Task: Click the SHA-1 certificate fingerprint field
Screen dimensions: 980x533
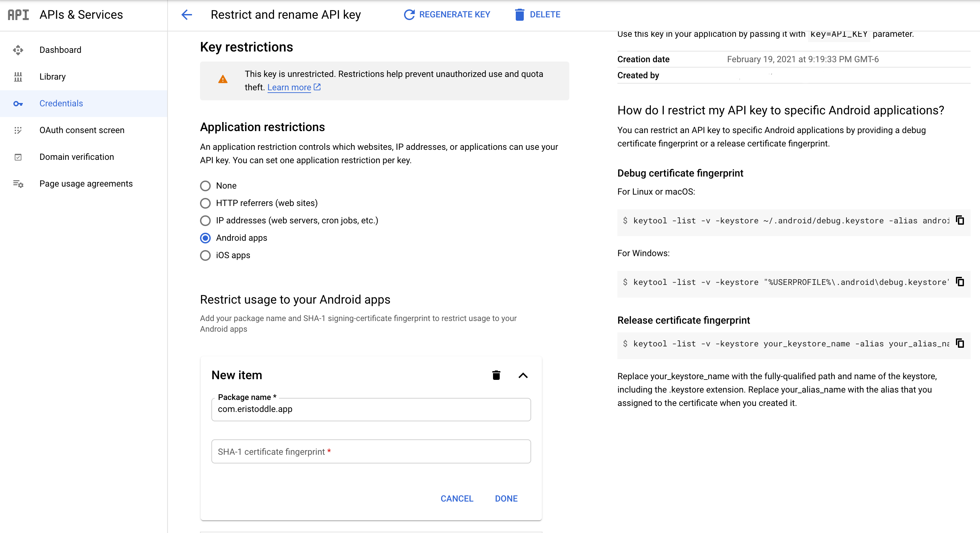Action: coord(371,452)
